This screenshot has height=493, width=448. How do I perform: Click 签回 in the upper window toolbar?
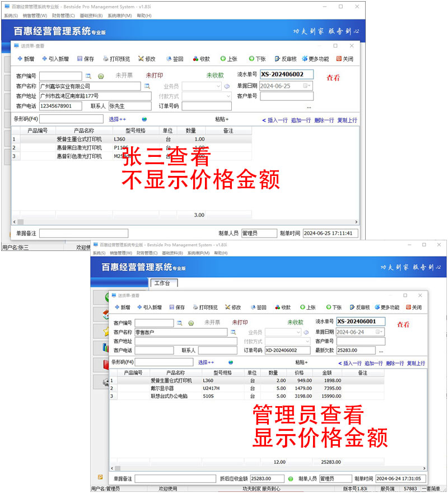point(175,59)
